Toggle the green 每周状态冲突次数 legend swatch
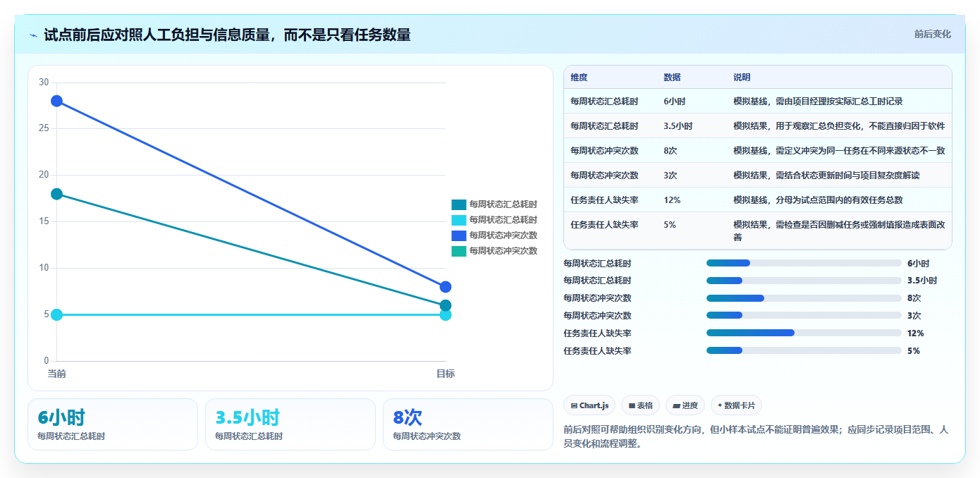980x478 pixels. click(x=459, y=251)
